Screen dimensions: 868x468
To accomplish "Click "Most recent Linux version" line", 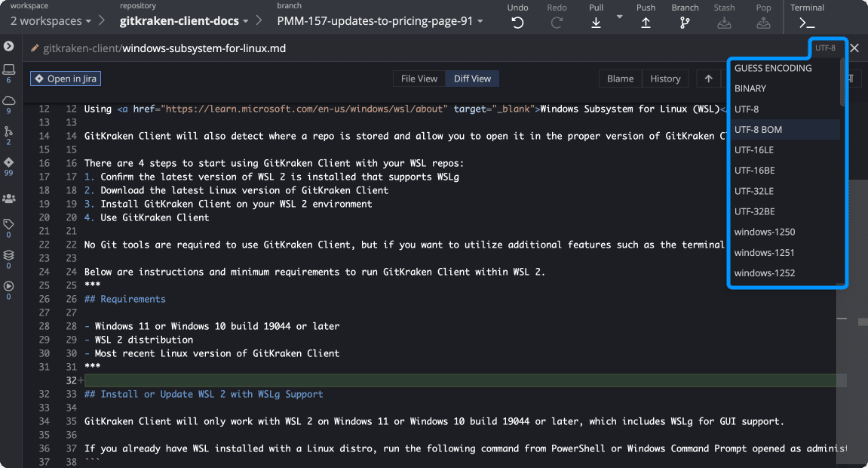I will (212, 353).
